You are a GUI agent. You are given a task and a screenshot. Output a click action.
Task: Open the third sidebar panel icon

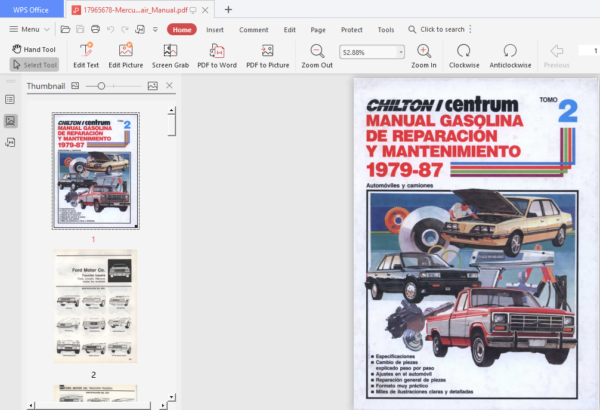pyautogui.click(x=10, y=142)
